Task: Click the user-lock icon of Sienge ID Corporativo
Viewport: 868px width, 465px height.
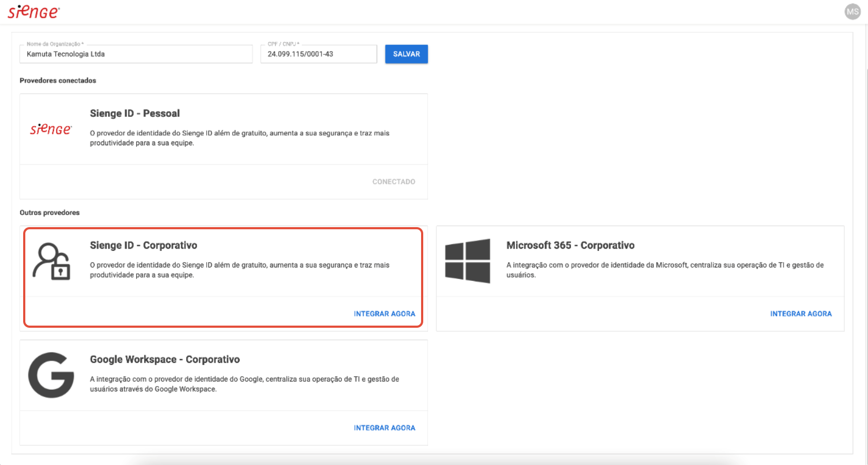Action: pyautogui.click(x=52, y=262)
